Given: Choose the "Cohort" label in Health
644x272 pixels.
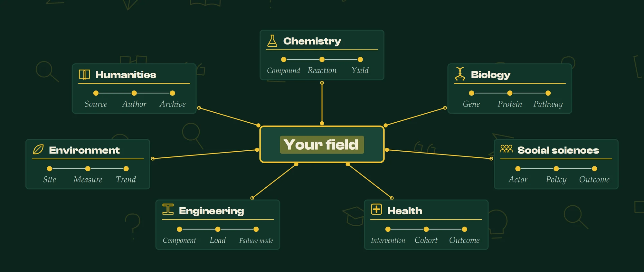Looking at the screenshot, I should [x=426, y=240].
